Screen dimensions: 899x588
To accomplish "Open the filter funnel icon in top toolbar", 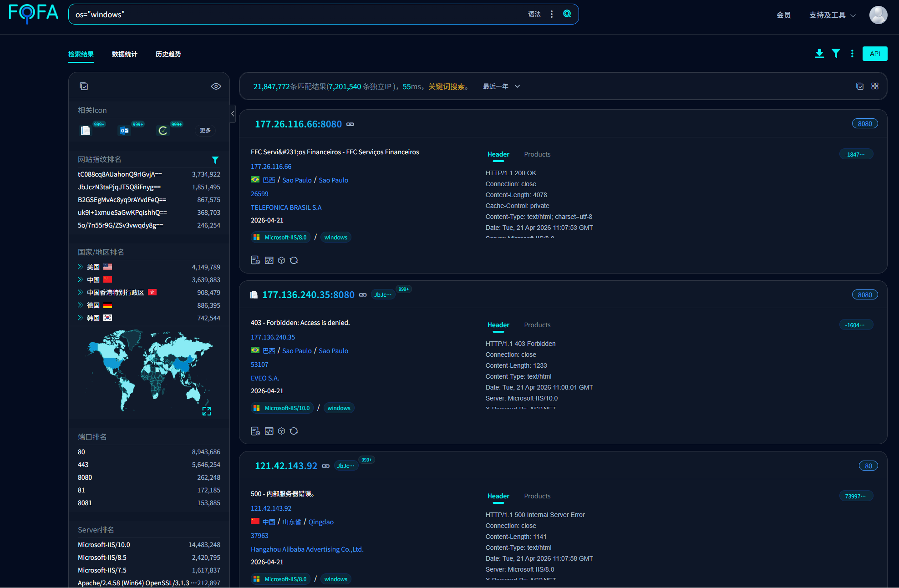I will point(836,54).
